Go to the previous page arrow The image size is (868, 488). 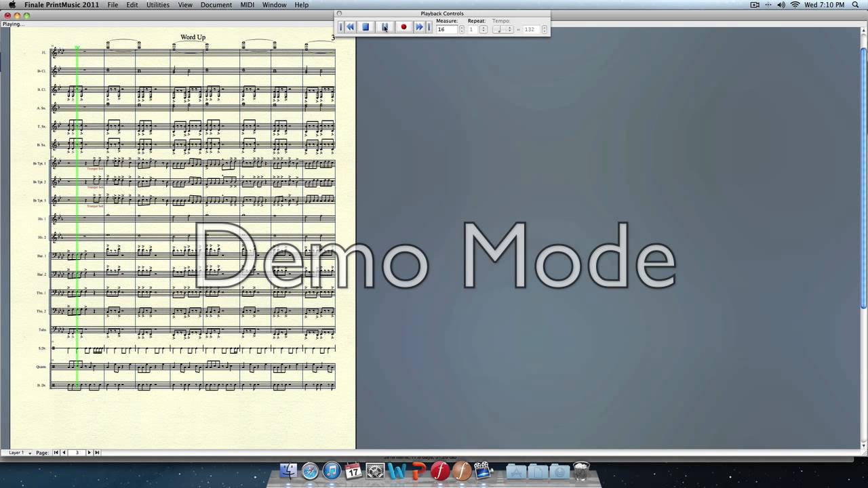64,453
